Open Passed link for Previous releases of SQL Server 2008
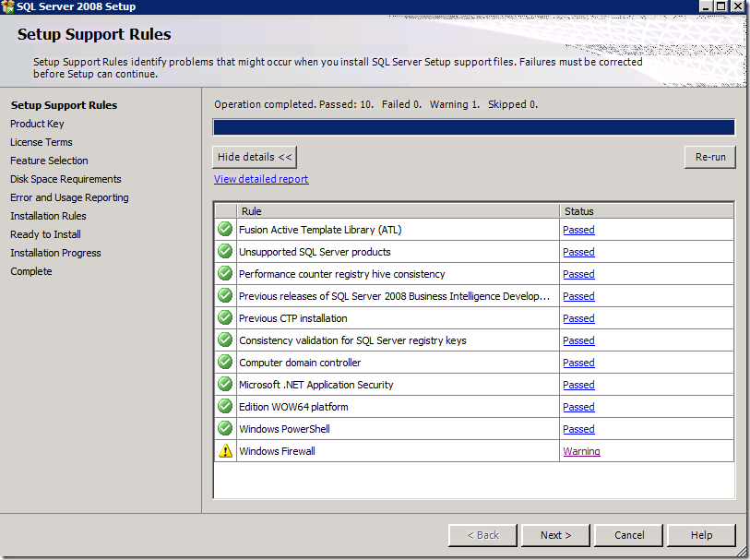The width and height of the screenshot is (750, 560). [578, 296]
